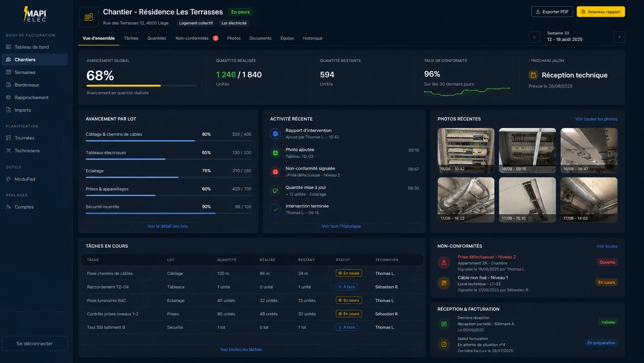This screenshot has width=644, height=363.
Task: Open the Historique tab
Action: [312, 38]
